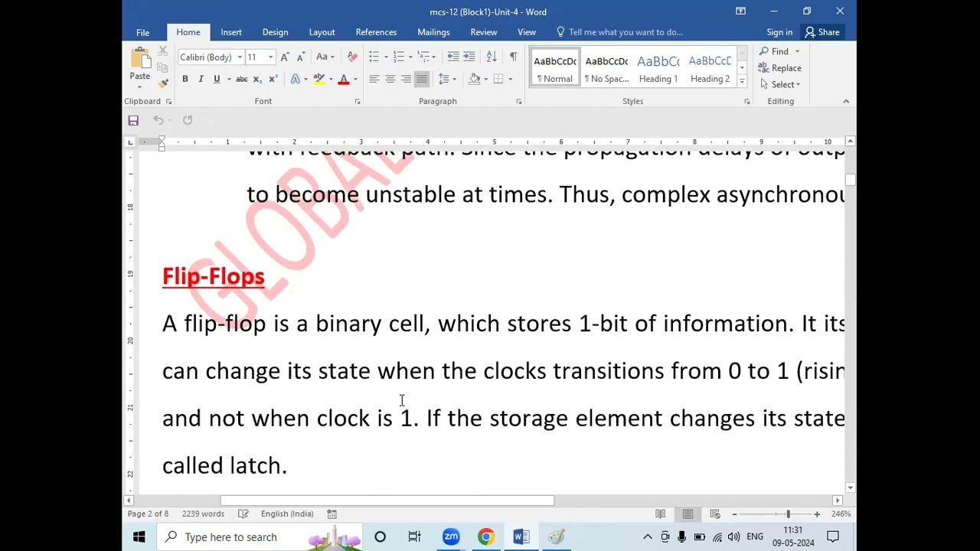Open macro recording status icon
Viewport: 980px width, 551px height.
pos(332,514)
